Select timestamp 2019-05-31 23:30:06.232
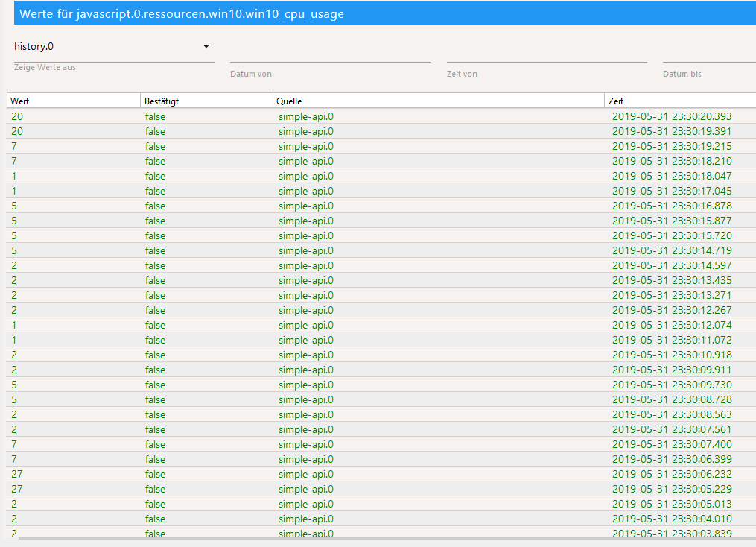This screenshot has height=547, width=756. point(672,475)
